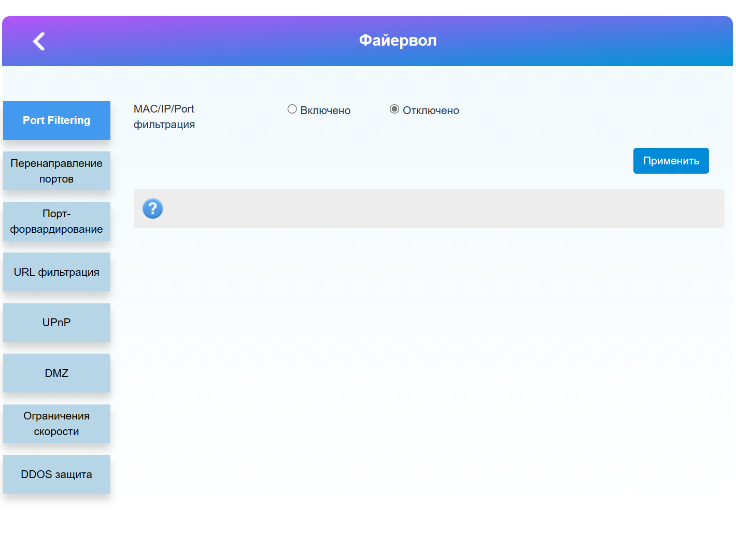
Task: Switch to Перенаправление портов tab
Action: 56,171
